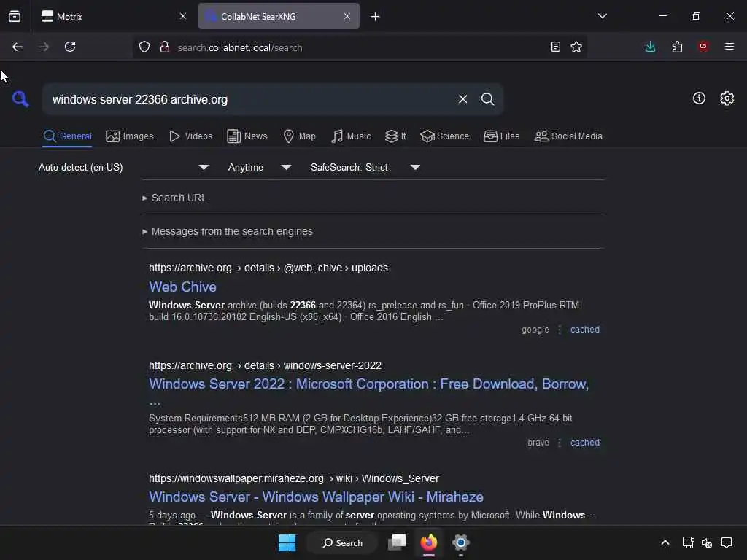Clear the search query with the X icon
747x560 pixels.
coord(462,99)
